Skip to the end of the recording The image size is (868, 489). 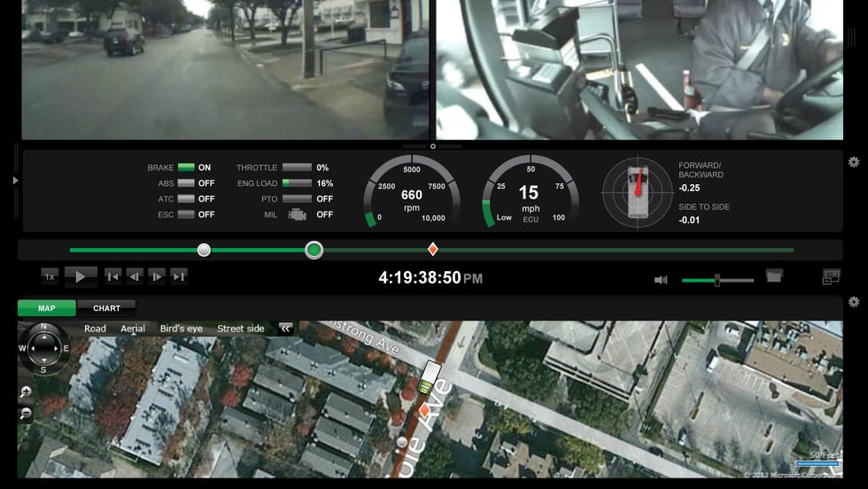[x=179, y=276]
